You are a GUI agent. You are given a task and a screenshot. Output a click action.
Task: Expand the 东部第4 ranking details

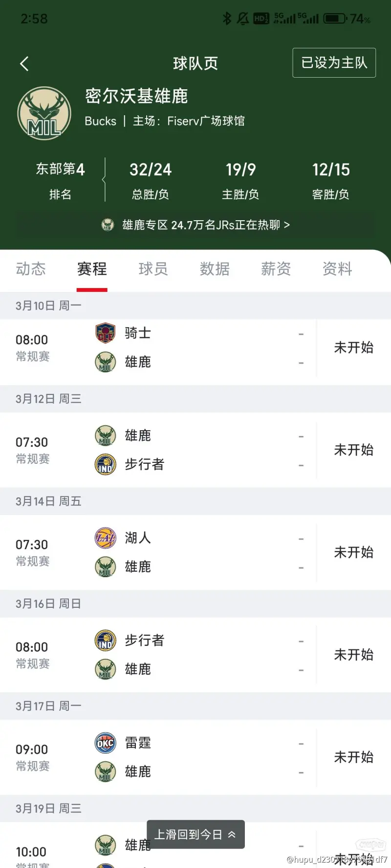coord(60,180)
